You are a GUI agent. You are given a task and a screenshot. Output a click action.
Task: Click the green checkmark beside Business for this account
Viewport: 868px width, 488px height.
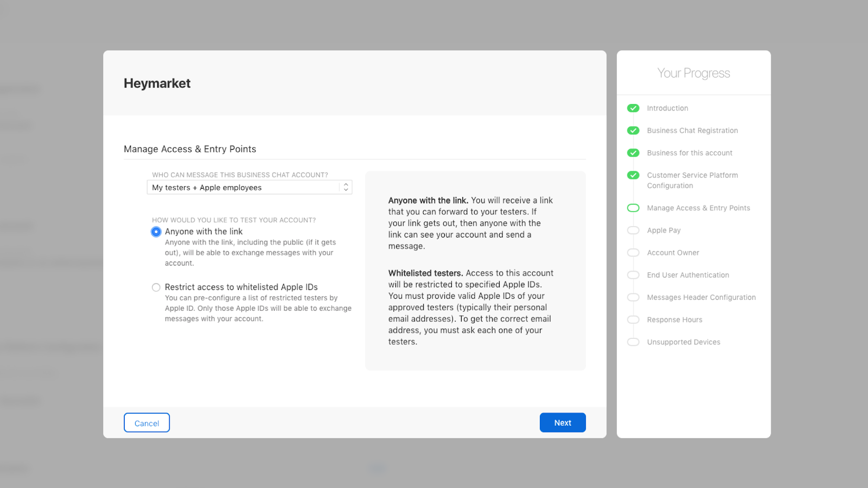click(x=633, y=153)
